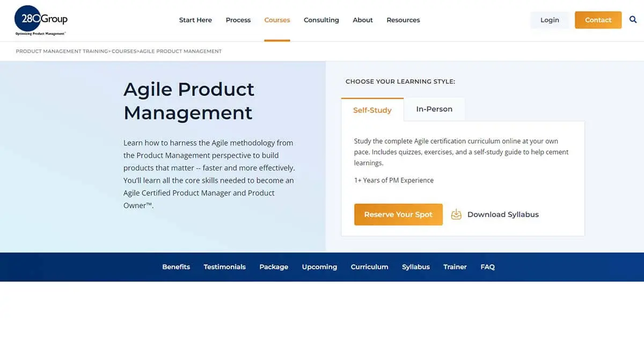Screen dimensions: 644x337
Task: Open the Consulting menu
Action: point(321,20)
